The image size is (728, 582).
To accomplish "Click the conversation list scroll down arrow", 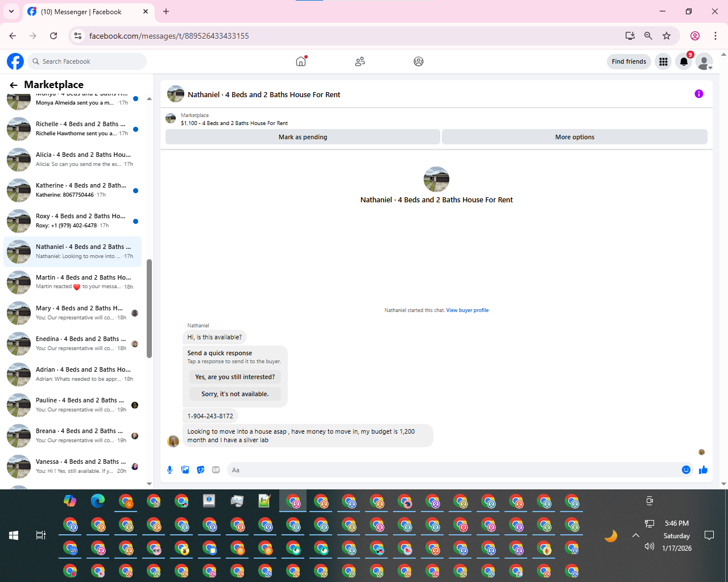I will click(x=149, y=484).
